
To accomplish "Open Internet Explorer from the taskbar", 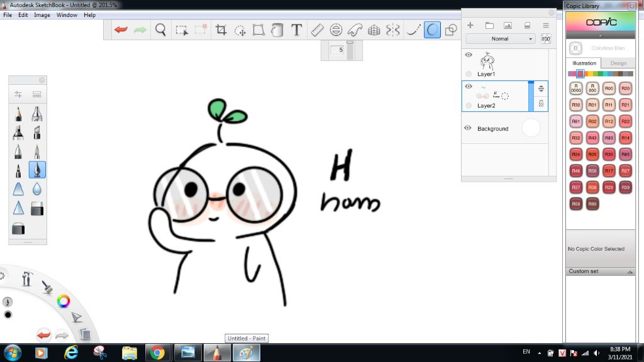I will tap(71, 353).
